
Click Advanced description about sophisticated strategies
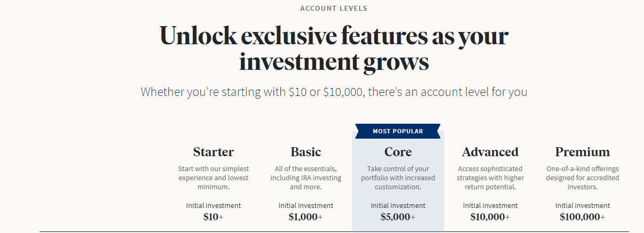490,178
